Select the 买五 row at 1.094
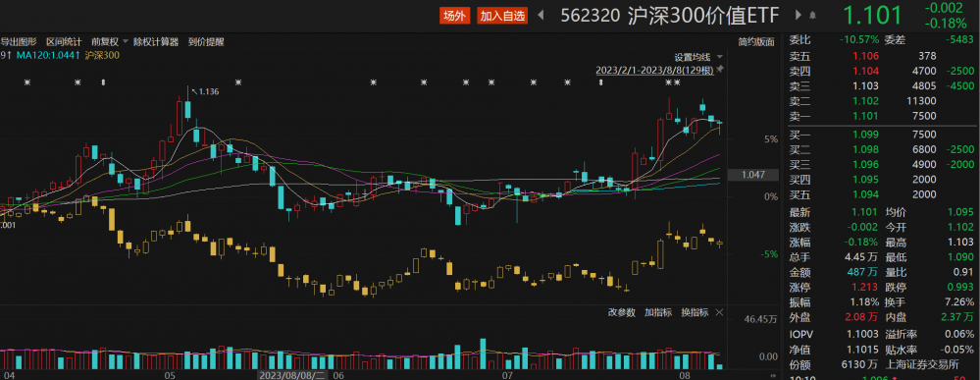The width and height of the screenshot is (980, 380). [882, 194]
